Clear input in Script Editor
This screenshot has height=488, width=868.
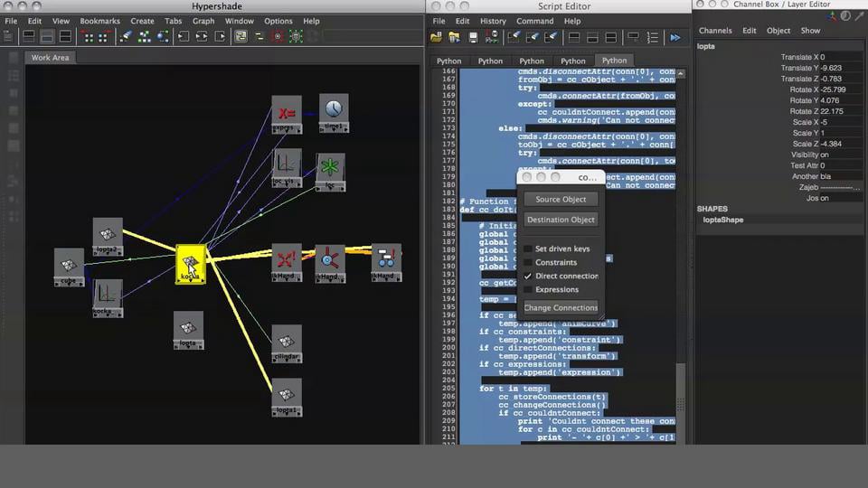click(533, 38)
